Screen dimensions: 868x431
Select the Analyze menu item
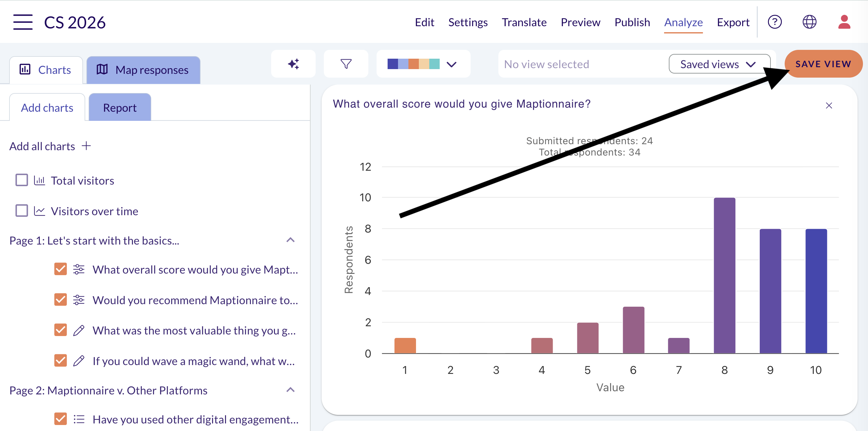point(683,22)
